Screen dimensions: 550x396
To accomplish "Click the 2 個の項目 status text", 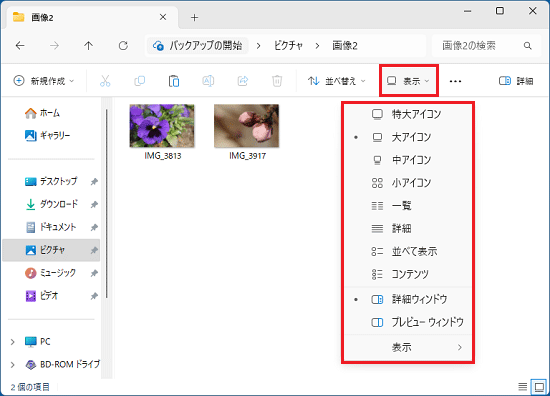I will coord(30,387).
